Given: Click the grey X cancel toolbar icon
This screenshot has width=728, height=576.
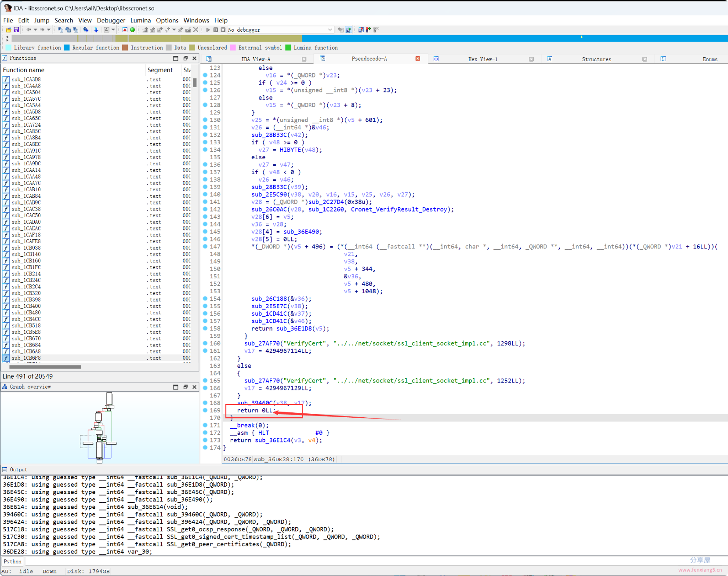Looking at the screenshot, I should pyautogui.click(x=196, y=30).
